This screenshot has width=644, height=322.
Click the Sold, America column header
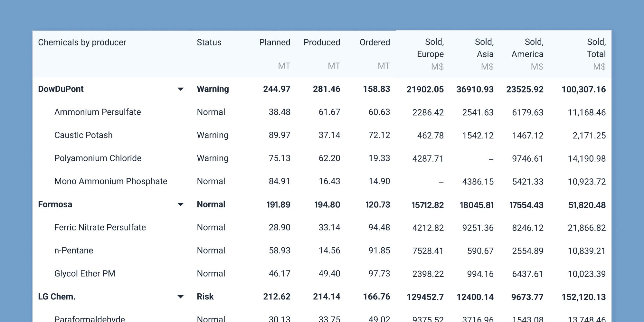527,48
